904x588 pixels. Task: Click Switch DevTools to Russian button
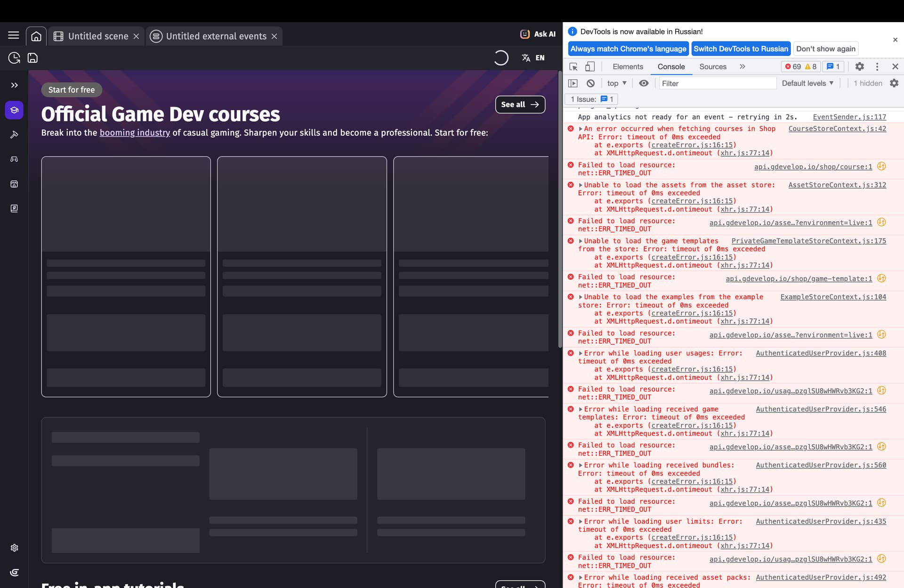740,49
